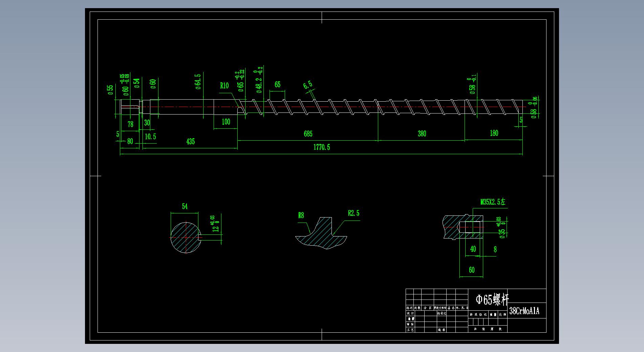
Task: Select the hatched threaded end section view
Action: coord(463,226)
